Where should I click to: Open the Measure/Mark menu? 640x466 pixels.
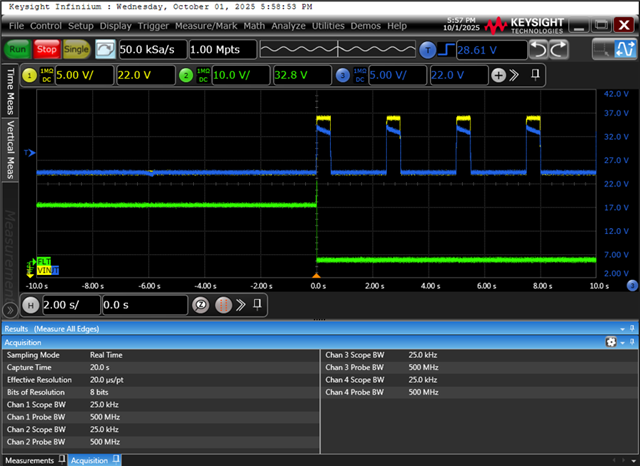pyautogui.click(x=206, y=26)
